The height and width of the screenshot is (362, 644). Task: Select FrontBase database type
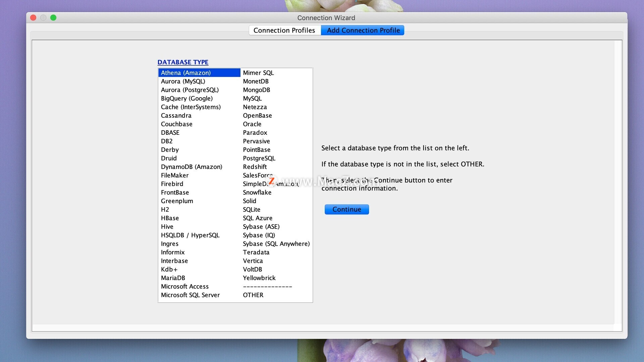pyautogui.click(x=199, y=192)
